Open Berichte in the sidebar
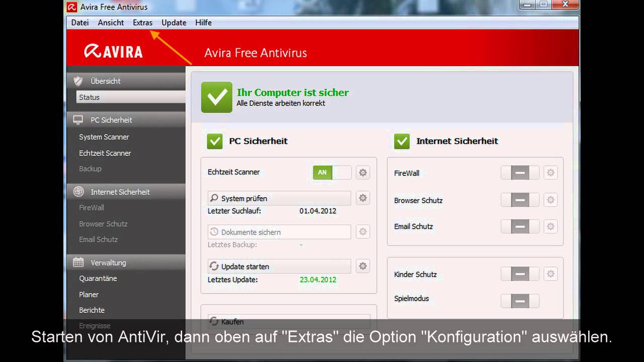This screenshot has width=644, height=362. (x=92, y=310)
